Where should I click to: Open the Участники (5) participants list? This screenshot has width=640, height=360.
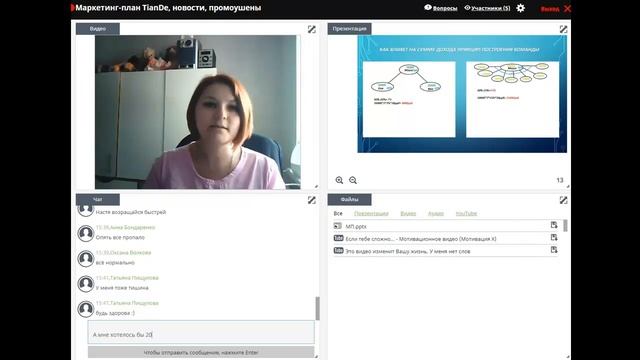click(491, 8)
